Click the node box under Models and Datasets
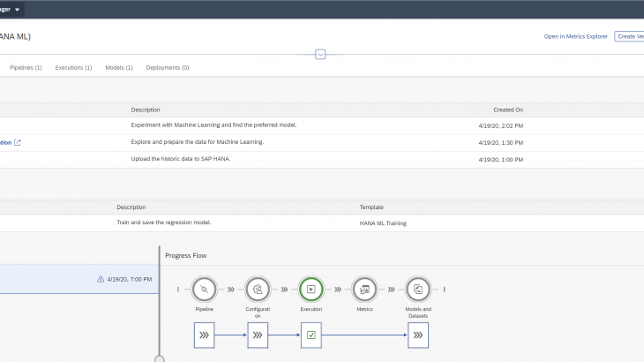The width and height of the screenshot is (644, 362). pyautogui.click(x=418, y=336)
